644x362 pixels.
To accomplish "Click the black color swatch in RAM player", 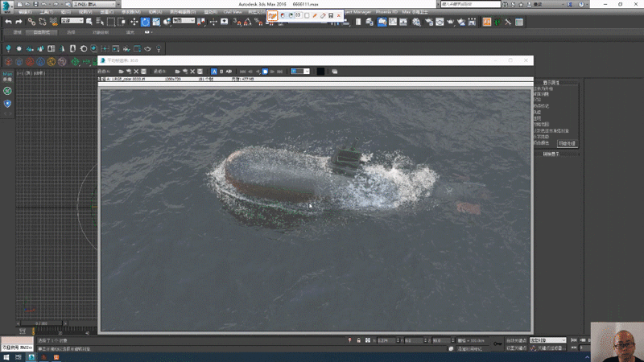I will tap(320, 72).
